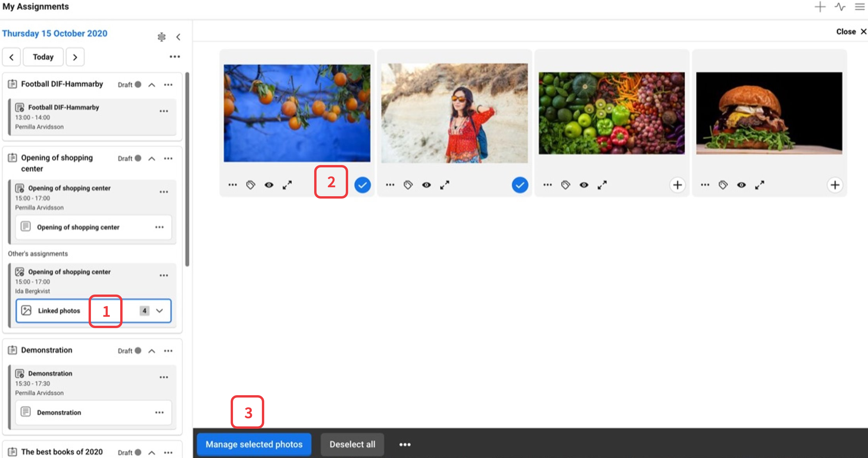Screen dimensions: 868x458
Task: Expand the woman photo to fullscreen
Action: tap(445, 185)
